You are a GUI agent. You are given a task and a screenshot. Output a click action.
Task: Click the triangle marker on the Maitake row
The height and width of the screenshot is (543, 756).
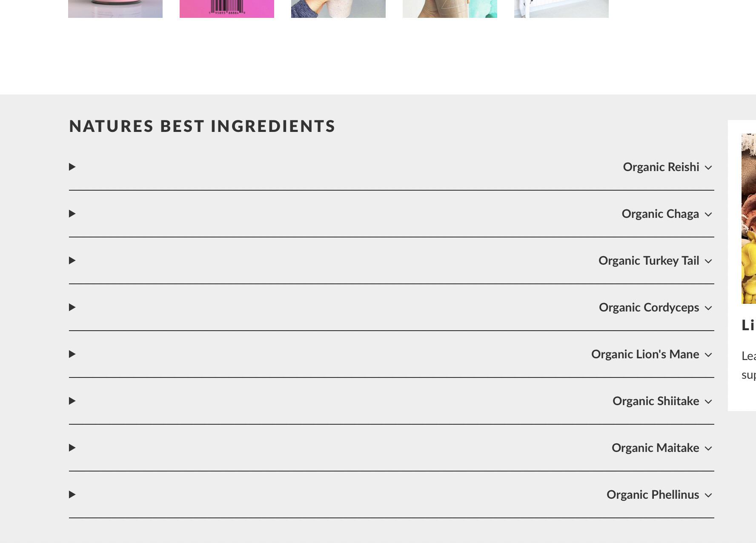pos(72,448)
